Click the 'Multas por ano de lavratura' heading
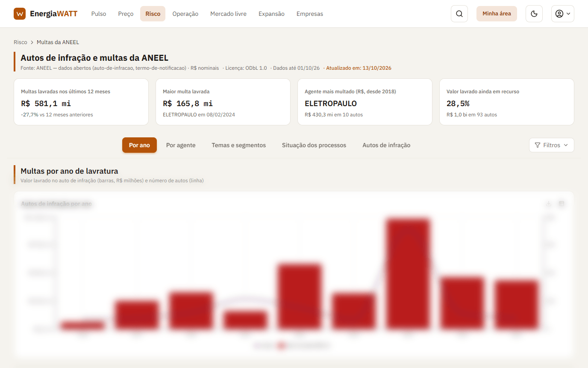The image size is (588, 368). pos(69,171)
